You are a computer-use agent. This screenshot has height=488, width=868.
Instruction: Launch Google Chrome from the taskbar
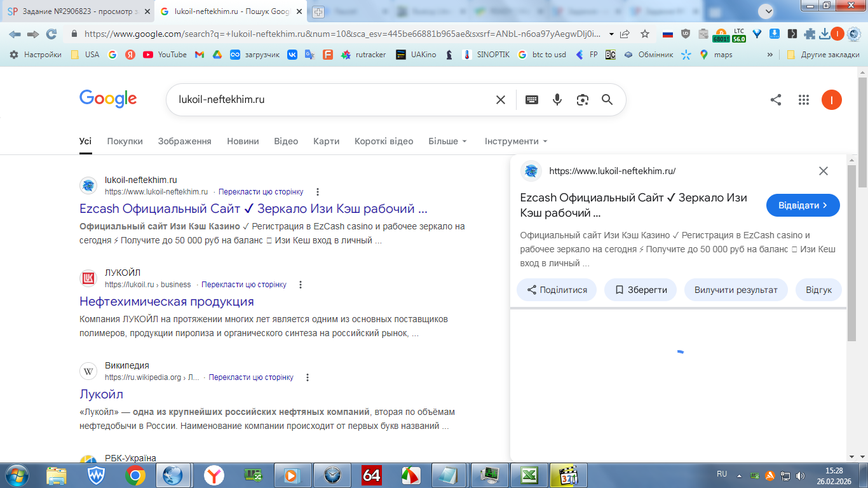tap(135, 475)
